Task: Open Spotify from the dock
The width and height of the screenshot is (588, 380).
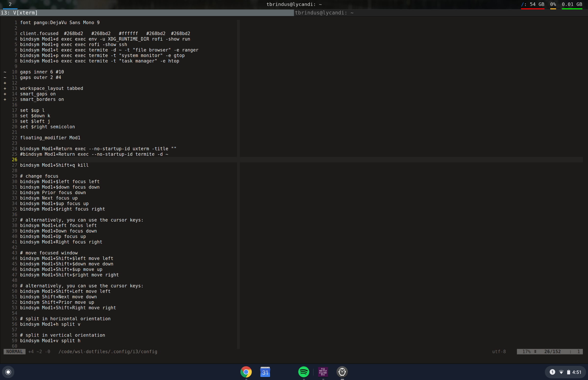Action: 304,372
